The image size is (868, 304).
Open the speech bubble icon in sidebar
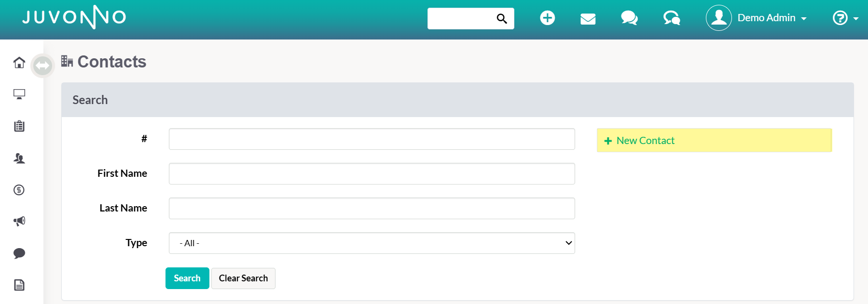[x=19, y=253]
